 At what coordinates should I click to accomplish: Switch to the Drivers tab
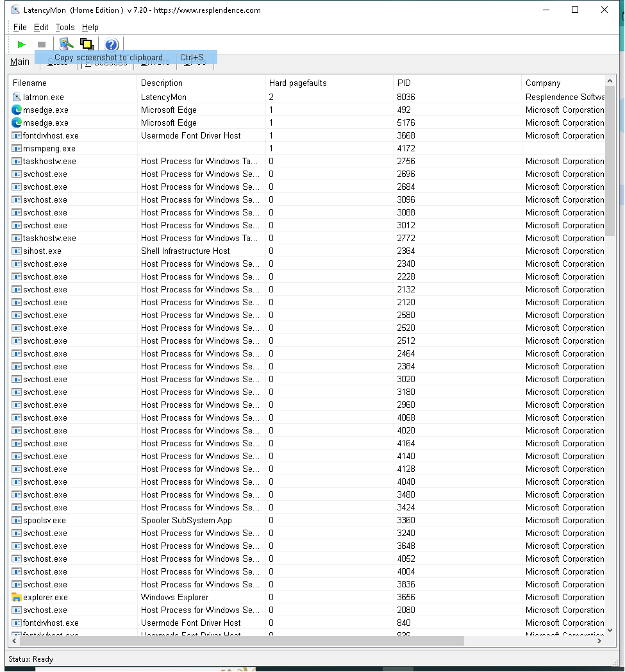[155, 63]
